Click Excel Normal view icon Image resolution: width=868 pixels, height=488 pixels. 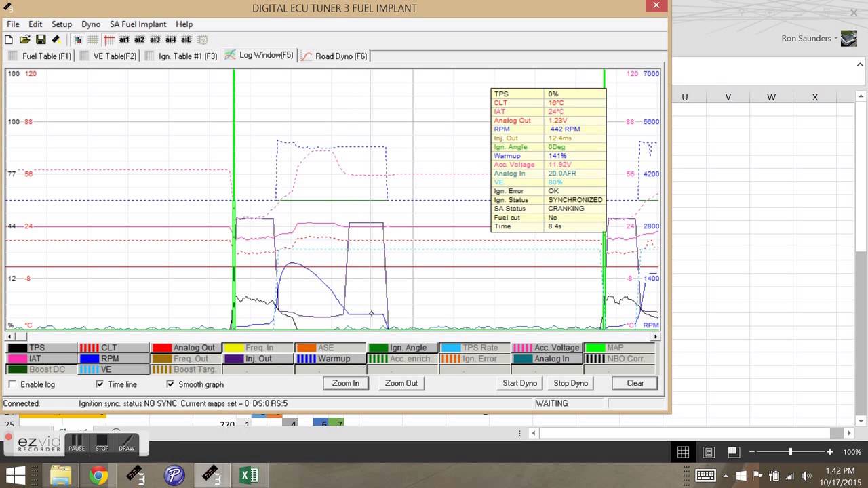tap(683, 452)
